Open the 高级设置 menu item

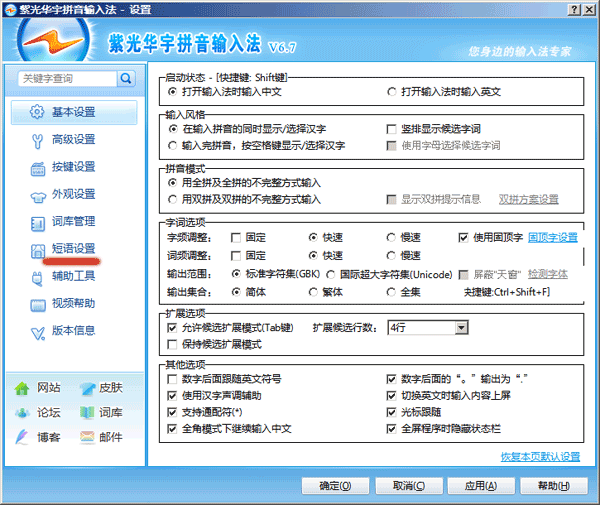tap(74, 140)
